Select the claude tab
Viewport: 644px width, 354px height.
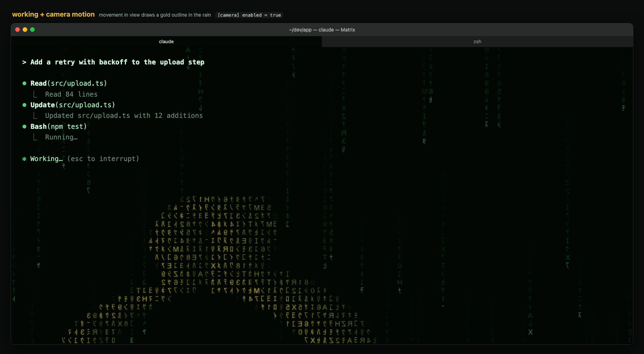click(x=166, y=41)
